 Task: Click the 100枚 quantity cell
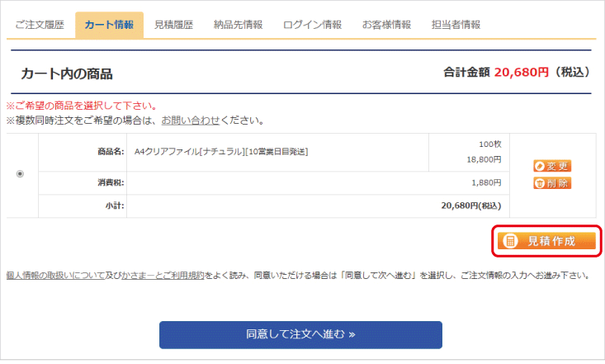coord(489,144)
